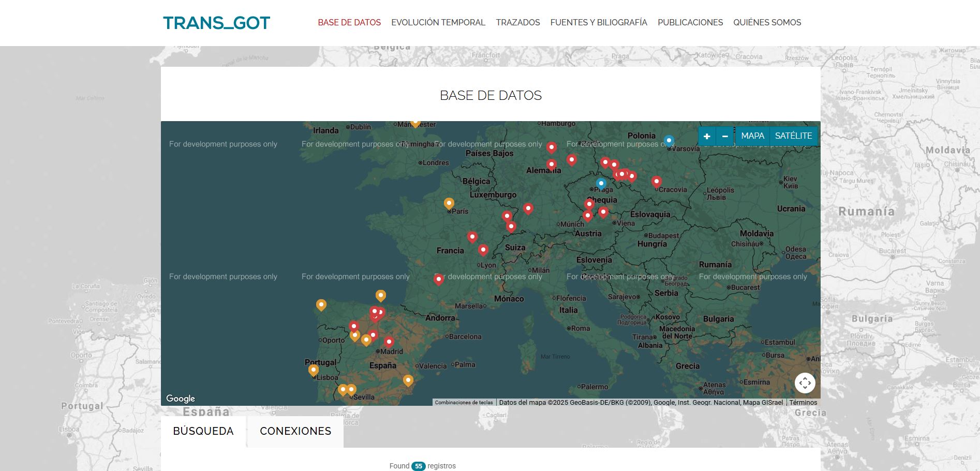Open the map Términos link
Viewport: 980px width, 471px height.
pyautogui.click(x=803, y=402)
